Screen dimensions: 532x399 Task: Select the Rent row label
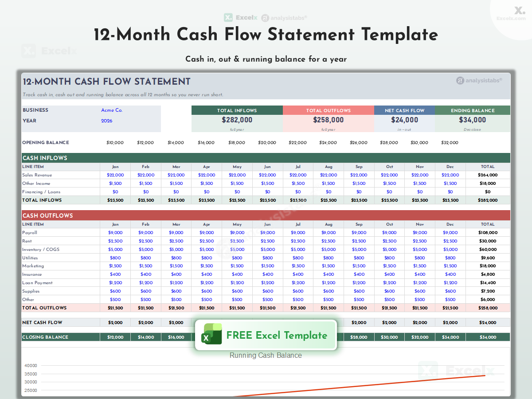point(27,241)
